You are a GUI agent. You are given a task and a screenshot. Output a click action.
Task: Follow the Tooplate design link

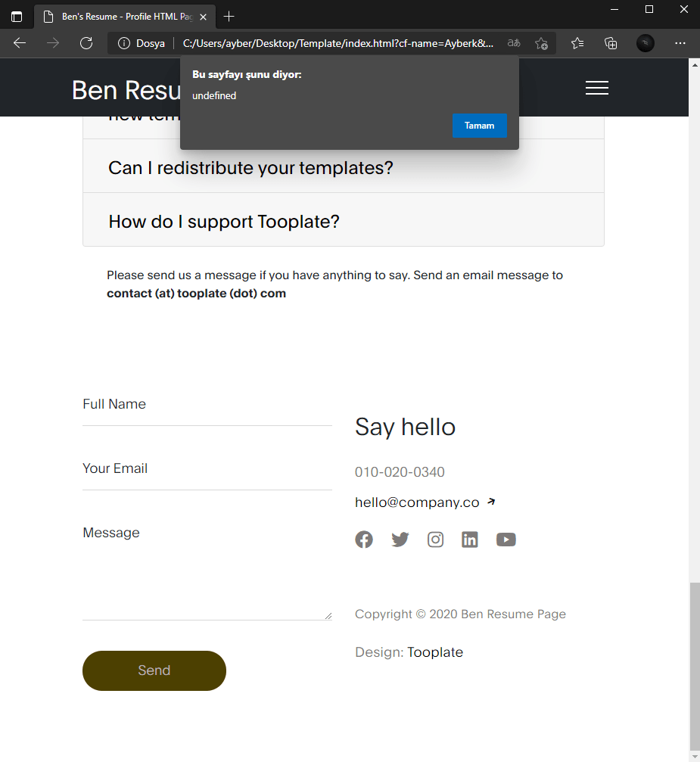tap(435, 652)
